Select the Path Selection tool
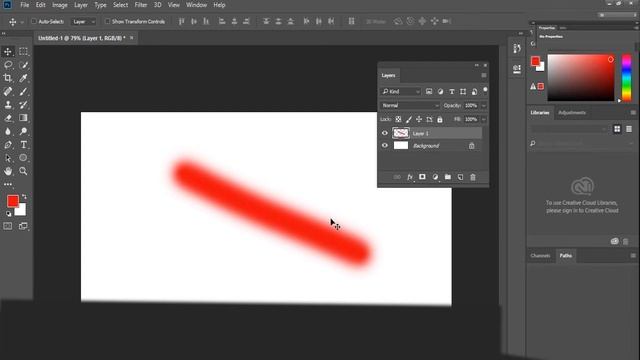This screenshot has width=640, height=360. pyautogui.click(x=8, y=158)
